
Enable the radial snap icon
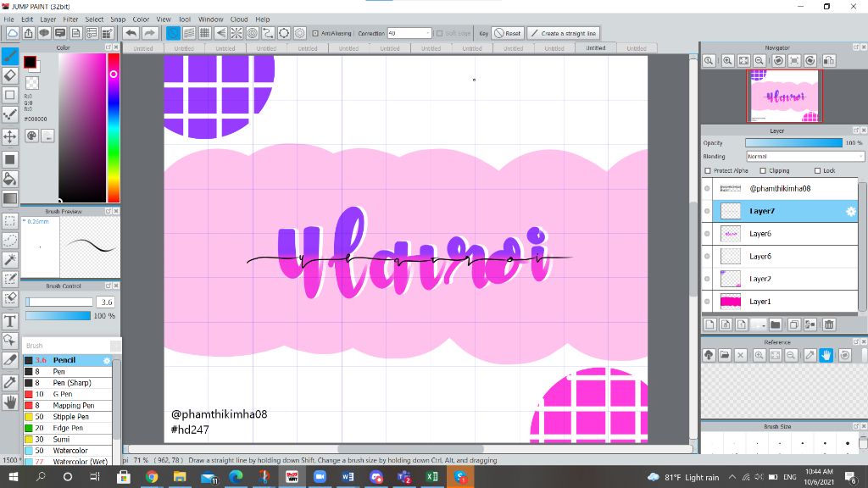click(236, 33)
